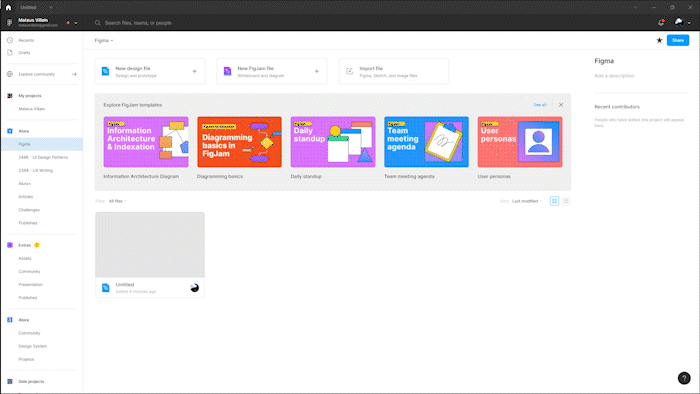
Task: Click the My projects team icon
Action: coord(10,95)
